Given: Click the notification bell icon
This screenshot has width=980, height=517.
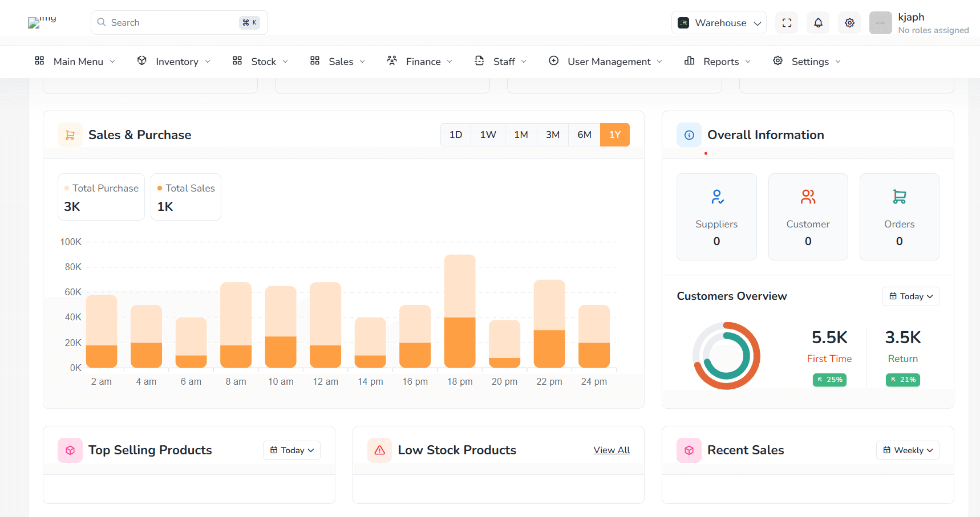Looking at the screenshot, I should 818,23.
